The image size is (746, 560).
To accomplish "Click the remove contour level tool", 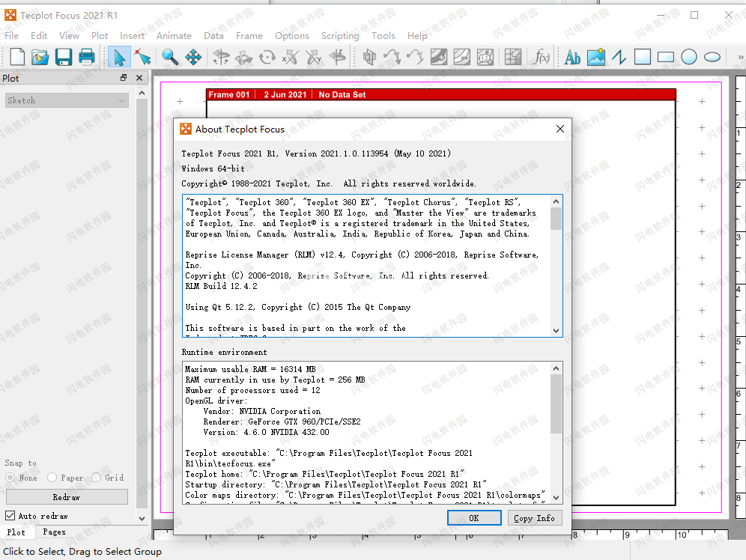I will point(462,57).
